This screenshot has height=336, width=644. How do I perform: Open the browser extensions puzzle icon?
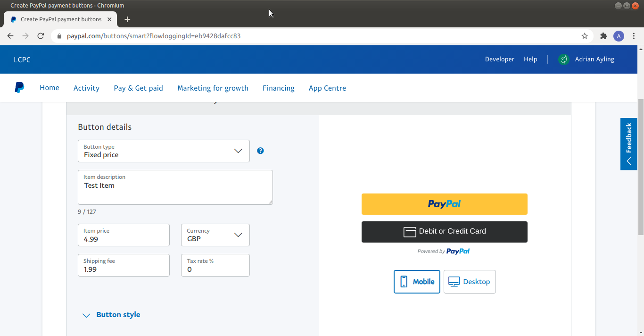tap(603, 36)
